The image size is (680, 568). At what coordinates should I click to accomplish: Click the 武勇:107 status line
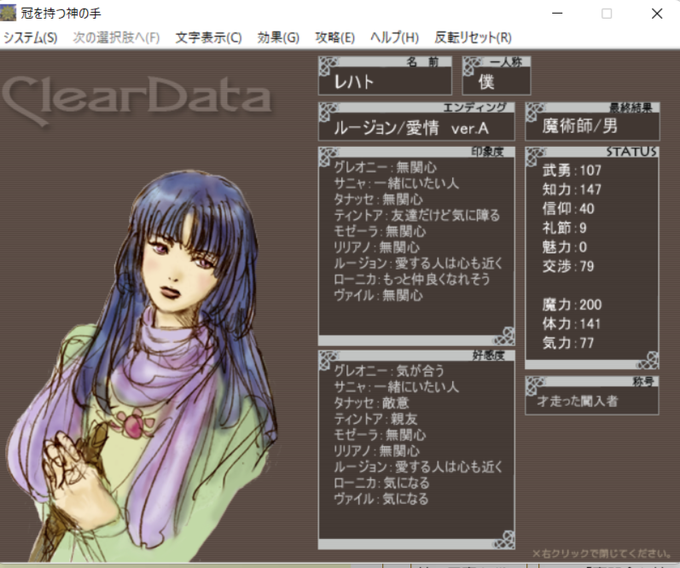[x=572, y=170]
